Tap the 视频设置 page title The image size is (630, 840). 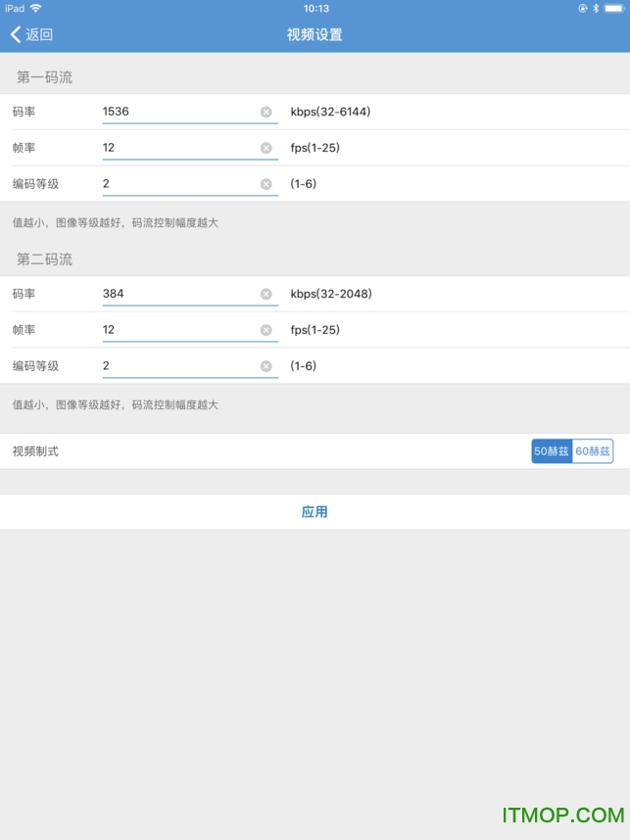(x=315, y=35)
